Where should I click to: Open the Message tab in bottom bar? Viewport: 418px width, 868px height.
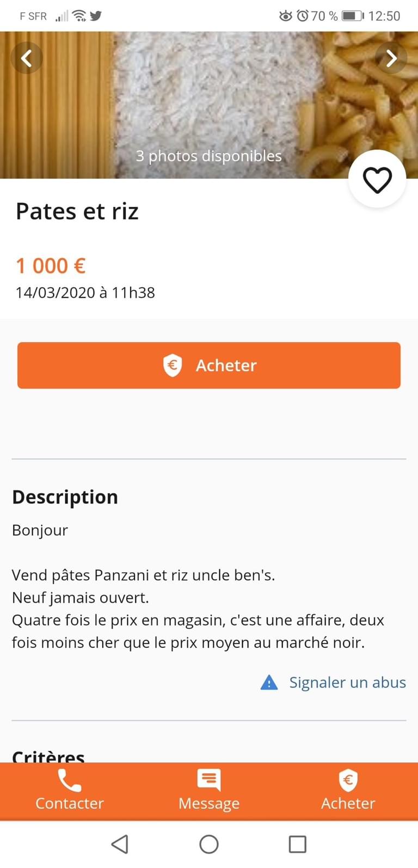(209, 791)
